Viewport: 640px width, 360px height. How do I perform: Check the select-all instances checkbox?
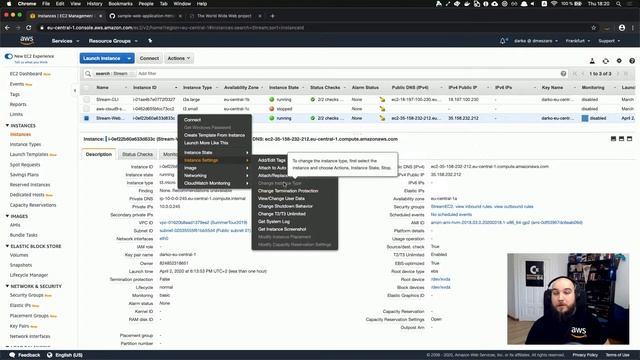click(x=86, y=88)
